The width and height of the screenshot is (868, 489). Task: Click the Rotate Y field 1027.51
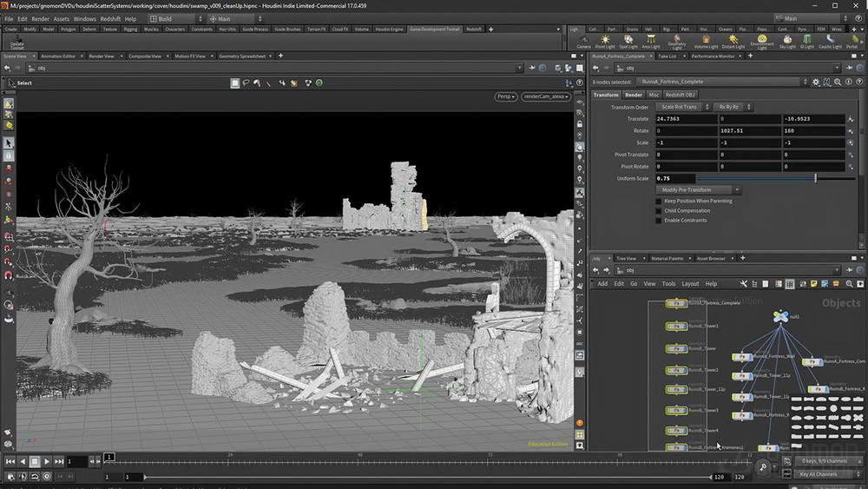(x=750, y=130)
